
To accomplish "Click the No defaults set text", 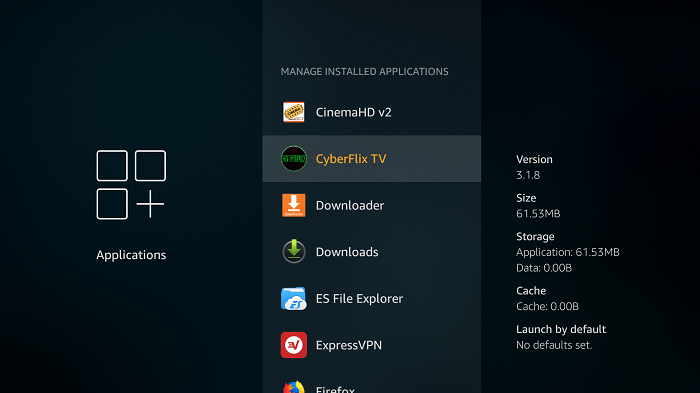I will [554, 345].
